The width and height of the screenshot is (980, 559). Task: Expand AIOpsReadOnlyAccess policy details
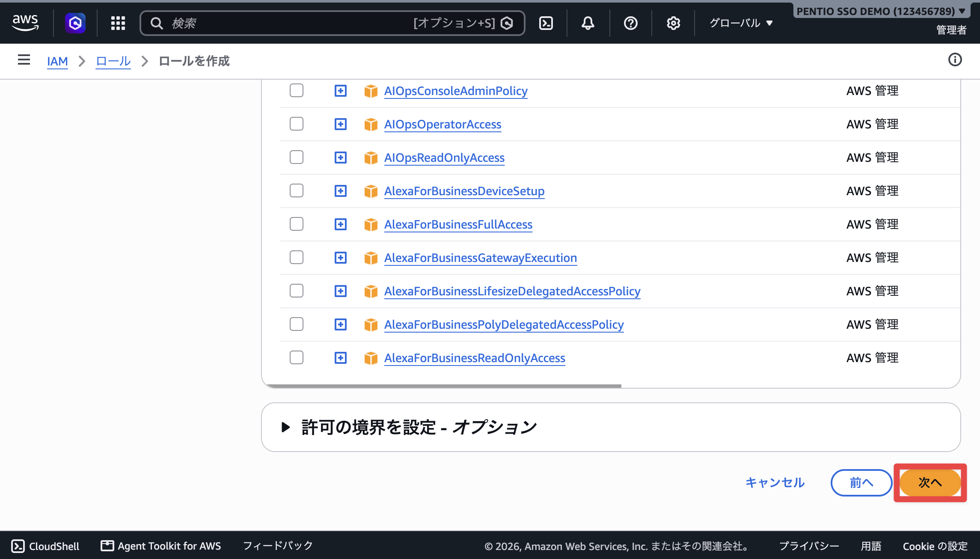[341, 158]
